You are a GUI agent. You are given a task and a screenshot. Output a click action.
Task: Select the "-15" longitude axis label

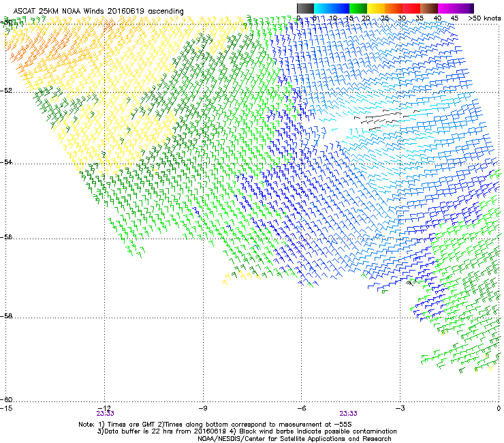pos(5,408)
